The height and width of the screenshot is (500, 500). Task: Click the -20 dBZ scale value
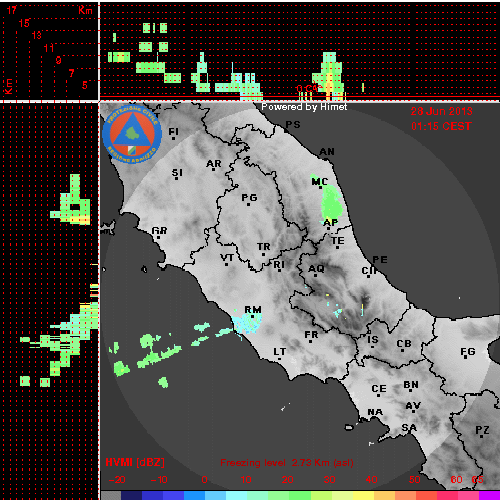point(117,480)
